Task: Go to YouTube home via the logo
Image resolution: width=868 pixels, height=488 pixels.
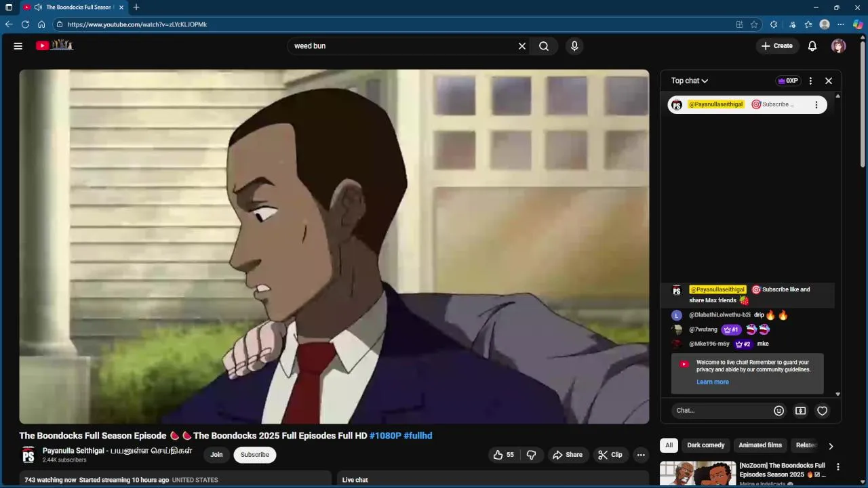Action: (54, 45)
